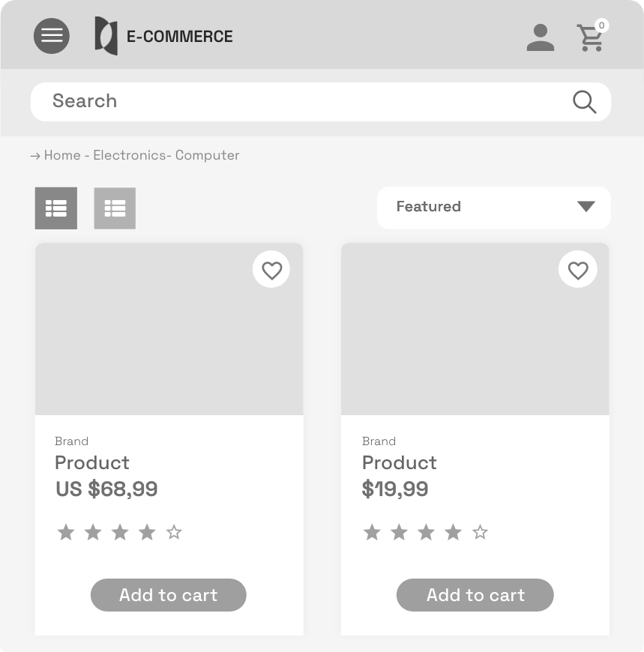Go to Home in breadcrumb
This screenshot has height=652, width=644.
click(x=62, y=155)
